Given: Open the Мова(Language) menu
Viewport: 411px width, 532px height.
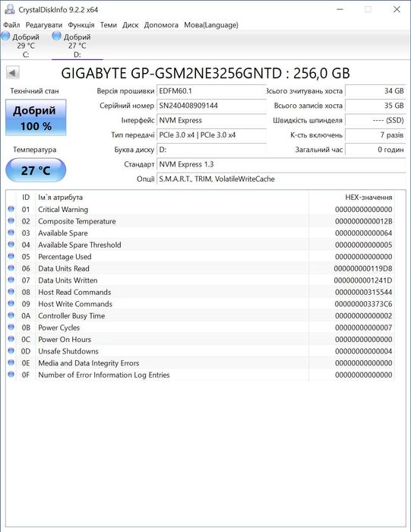Looking at the screenshot, I should point(211,25).
